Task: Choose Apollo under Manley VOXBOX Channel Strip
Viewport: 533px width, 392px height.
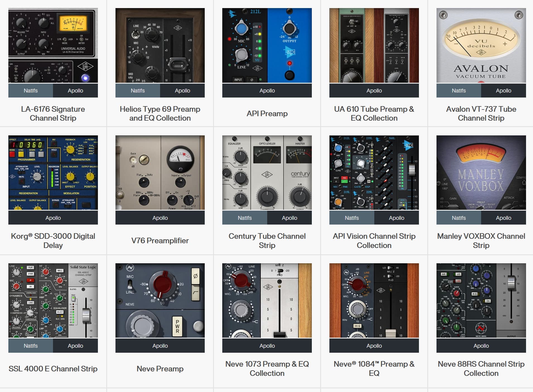Action: point(503,218)
